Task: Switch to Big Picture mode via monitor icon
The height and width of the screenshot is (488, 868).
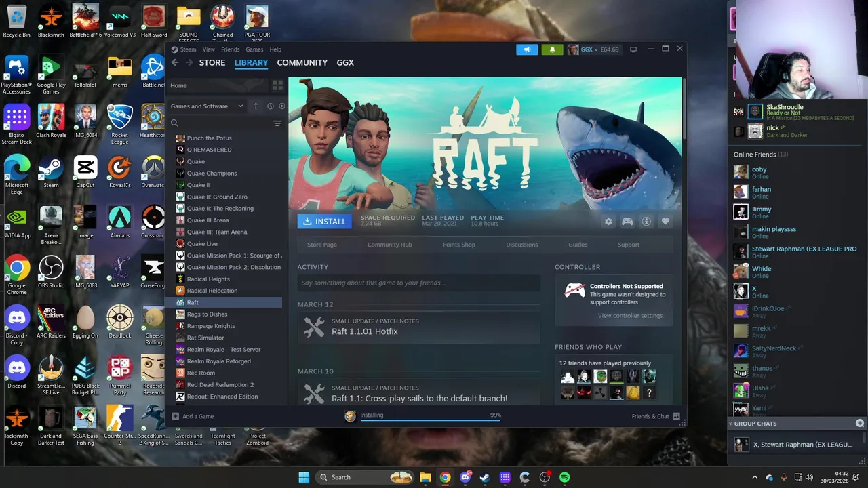Action: tap(633, 49)
